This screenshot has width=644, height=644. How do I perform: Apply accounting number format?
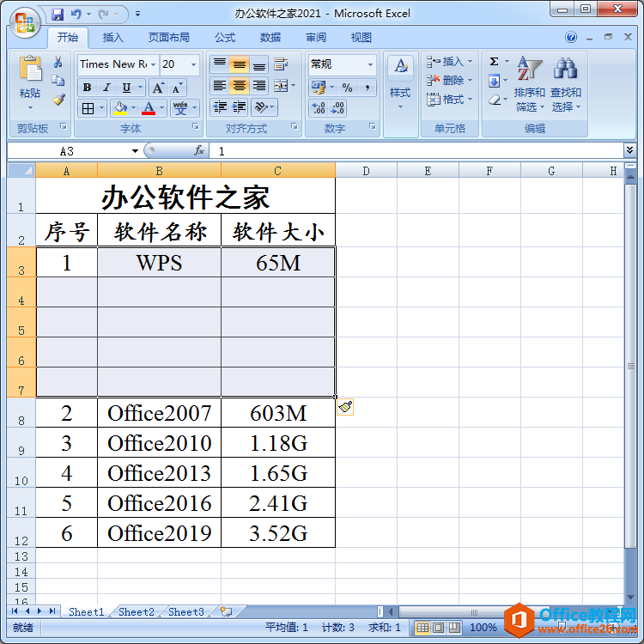pyautogui.click(x=319, y=88)
